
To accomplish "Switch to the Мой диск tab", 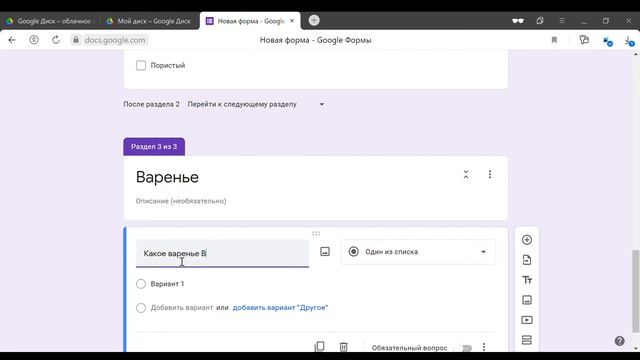I will point(149,21).
